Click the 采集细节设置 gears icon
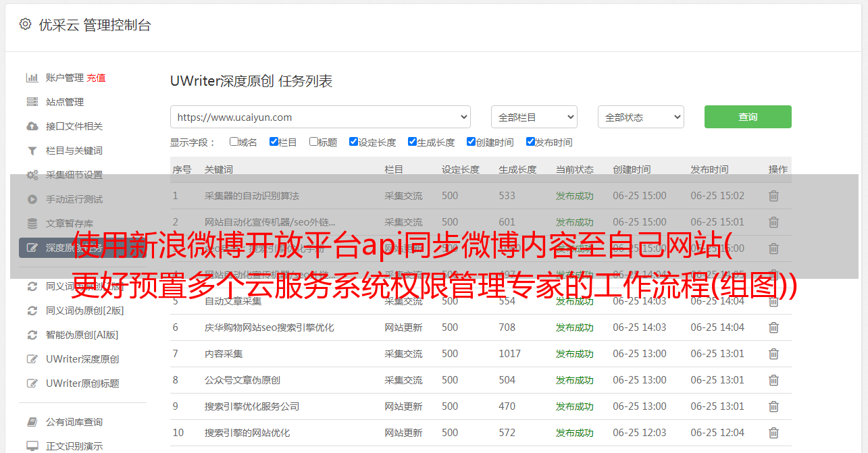The width and height of the screenshot is (868, 453). [32, 175]
